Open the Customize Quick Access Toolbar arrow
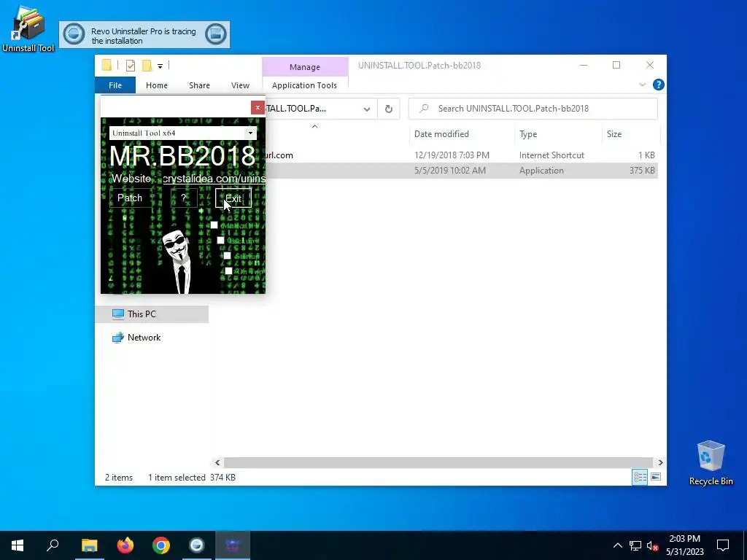The image size is (747, 560). [x=160, y=66]
